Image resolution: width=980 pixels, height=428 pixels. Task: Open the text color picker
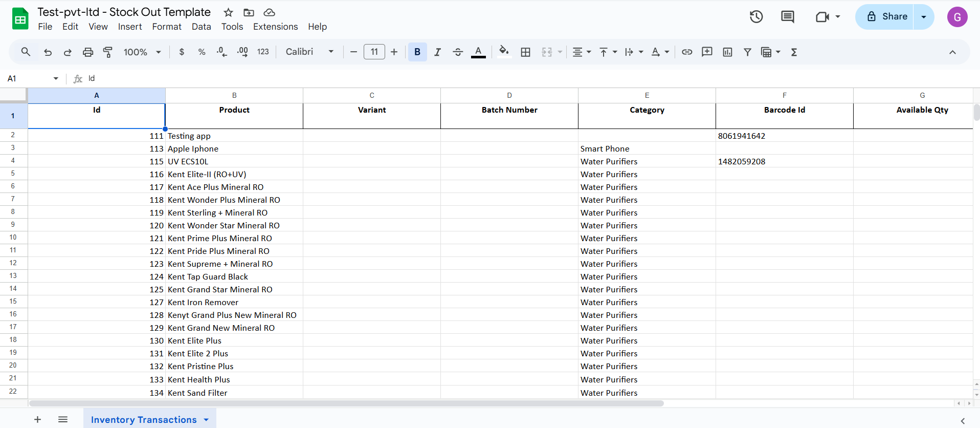[478, 52]
